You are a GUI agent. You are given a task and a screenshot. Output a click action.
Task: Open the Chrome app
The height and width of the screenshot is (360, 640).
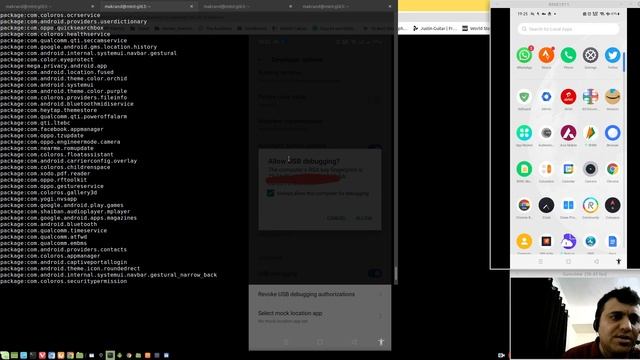(612, 169)
